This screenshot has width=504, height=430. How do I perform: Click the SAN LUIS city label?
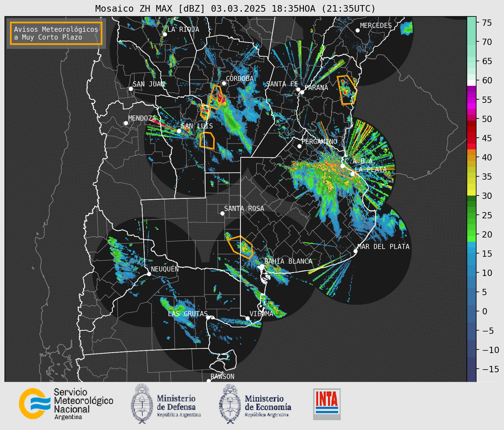pos(197,126)
